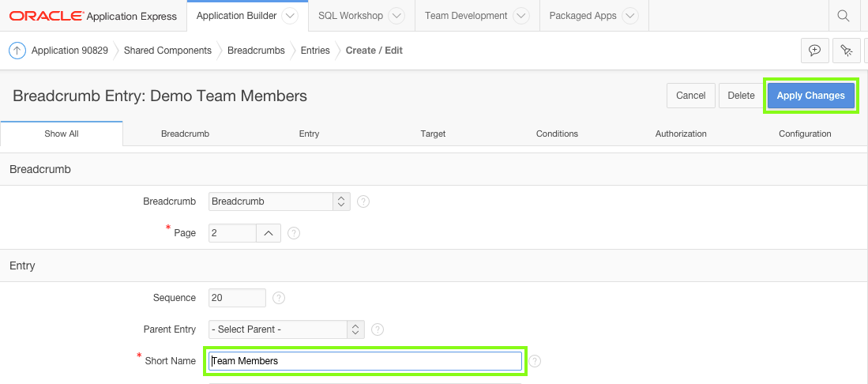This screenshot has height=384, width=868.
Task: Click the search magnifier icon
Action: pos(844,16)
